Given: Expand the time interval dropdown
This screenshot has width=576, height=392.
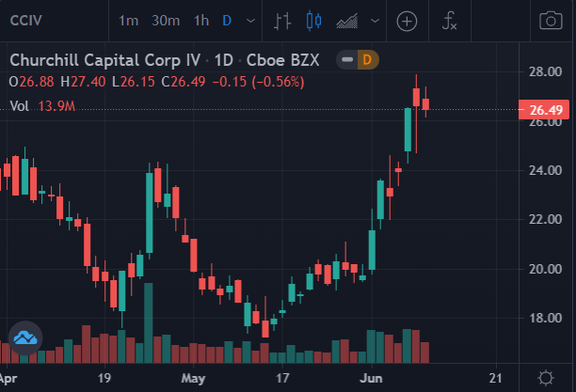Looking at the screenshot, I should tap(250, 21).
